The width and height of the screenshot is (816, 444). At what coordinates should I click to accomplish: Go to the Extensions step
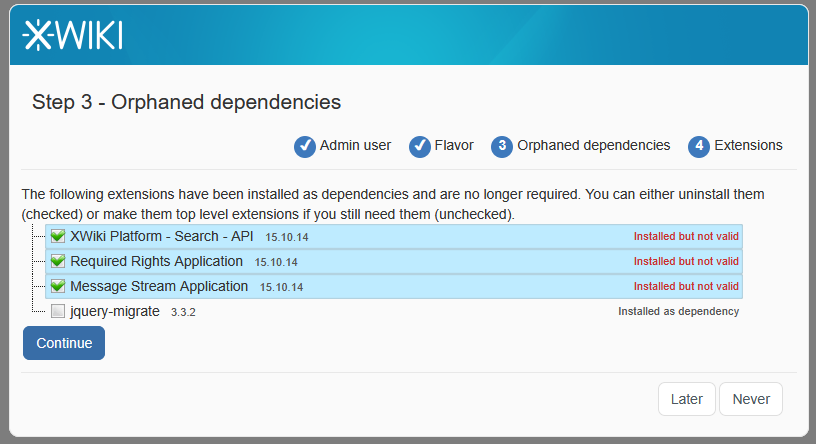(748, 145)
